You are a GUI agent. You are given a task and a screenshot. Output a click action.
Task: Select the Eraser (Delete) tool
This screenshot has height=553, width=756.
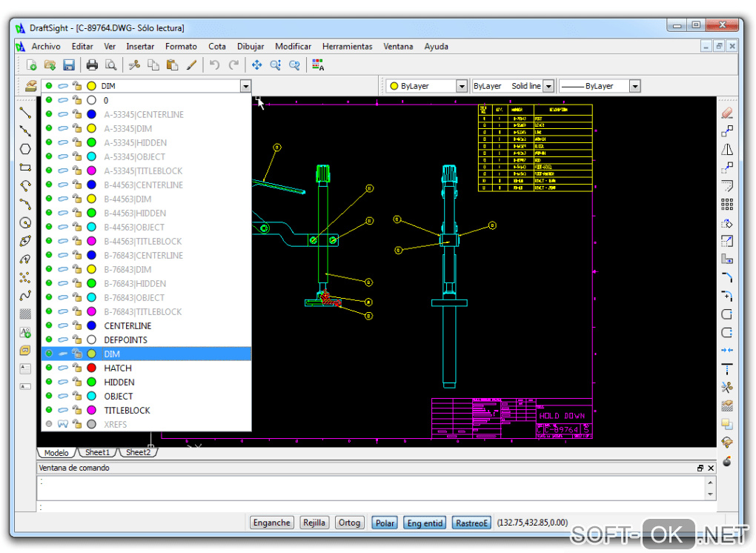726,113
